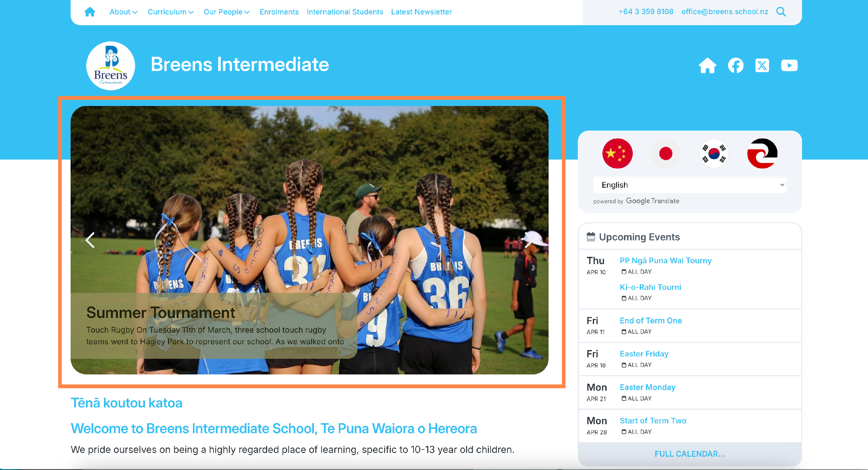
Task: Expand the Curriculum dropdown menu
Action: click(x=170, y=12)
